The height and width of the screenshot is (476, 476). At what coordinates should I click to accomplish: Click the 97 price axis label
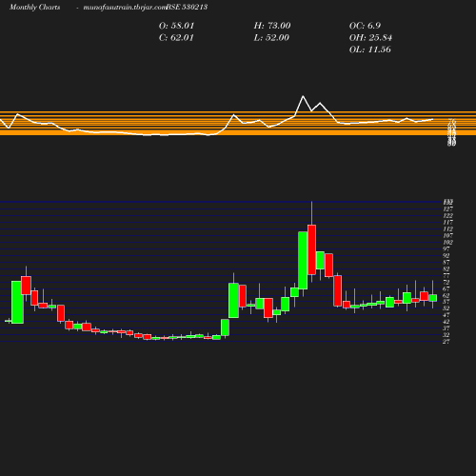(446, 248)
